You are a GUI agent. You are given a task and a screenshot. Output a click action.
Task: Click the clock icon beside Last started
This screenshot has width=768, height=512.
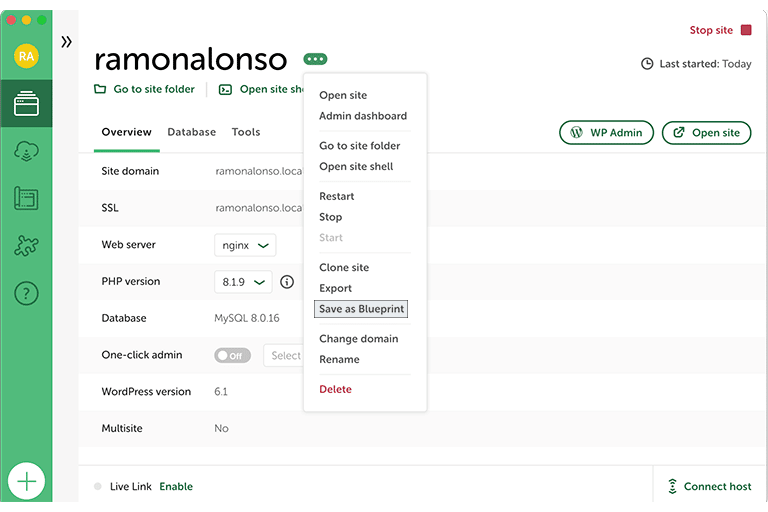coord(647,64)
